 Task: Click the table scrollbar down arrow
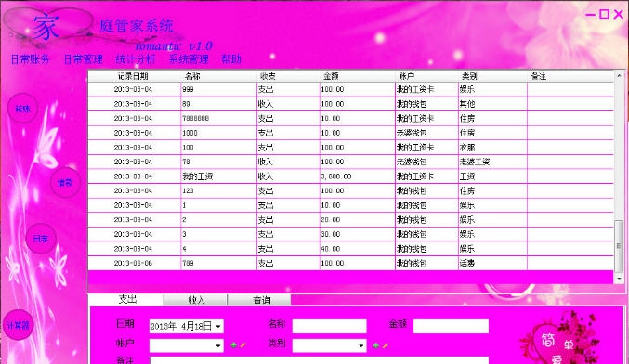pos(619,278)
